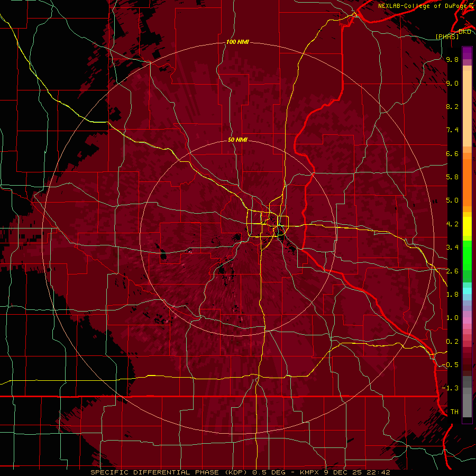Click the 8.2 value on the color scale
Image resolution: width=476 pixels, height=476 pixels.
click(x=452, y=106)
